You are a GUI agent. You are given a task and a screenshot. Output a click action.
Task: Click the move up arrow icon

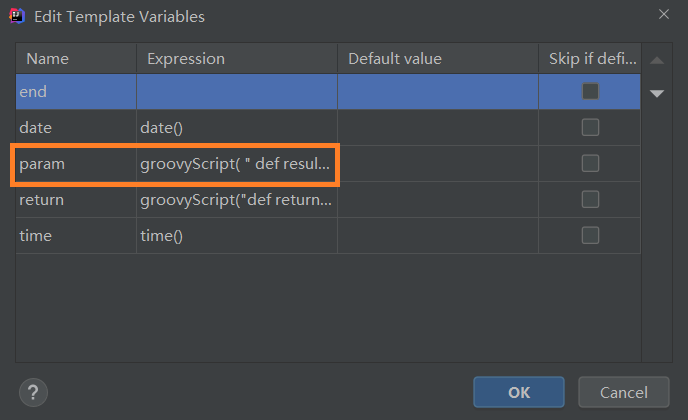point(657,60)
